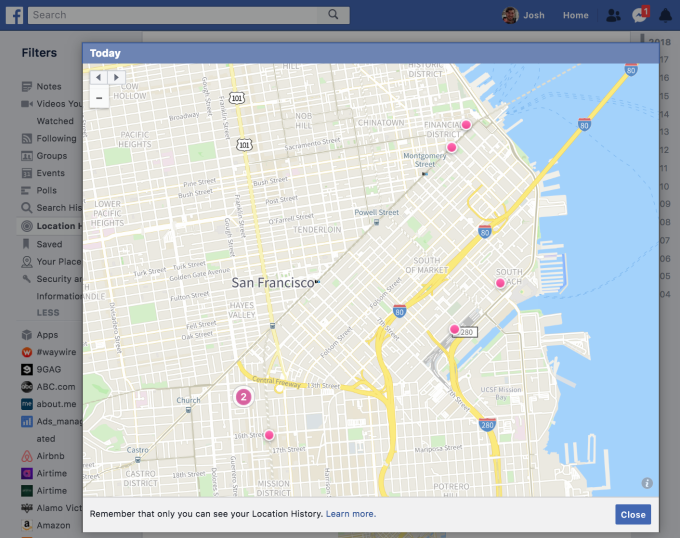
Task: Open Messenger notifications icon
Action: coord(640,15)
